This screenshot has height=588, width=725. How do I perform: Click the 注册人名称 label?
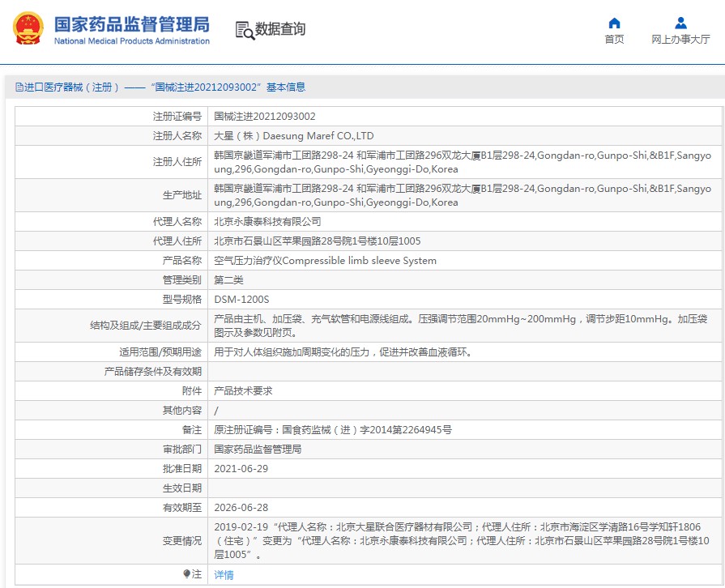(177, 136)
